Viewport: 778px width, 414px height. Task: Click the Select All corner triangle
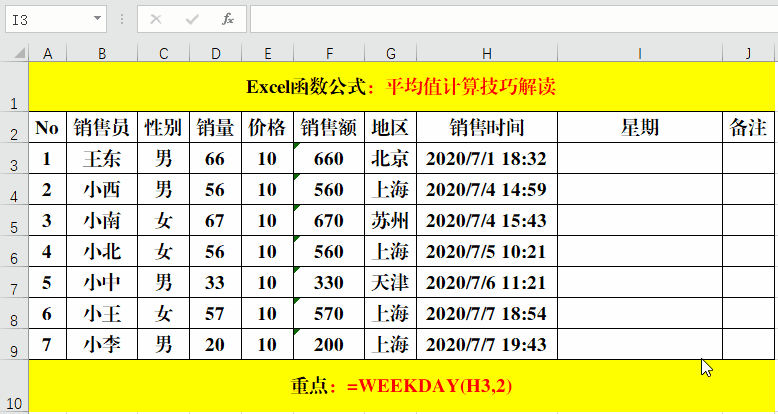pos(20,53)
